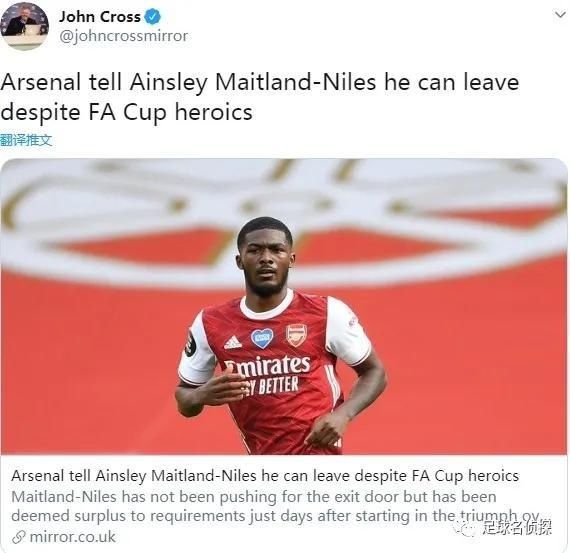Expand the tweet options chevron

point(560,15)
